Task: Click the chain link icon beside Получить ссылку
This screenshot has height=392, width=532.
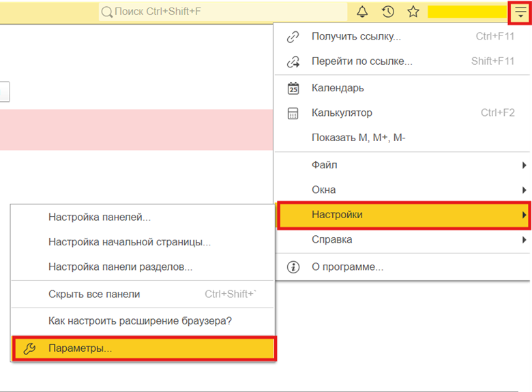Action: (x=293, y=37)
